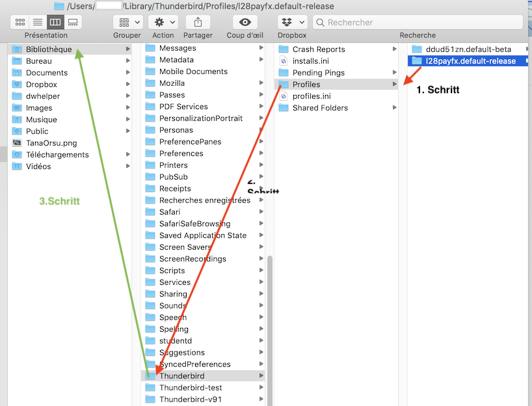Select the Thunderbird-v91 folder icon

point(150,399)
